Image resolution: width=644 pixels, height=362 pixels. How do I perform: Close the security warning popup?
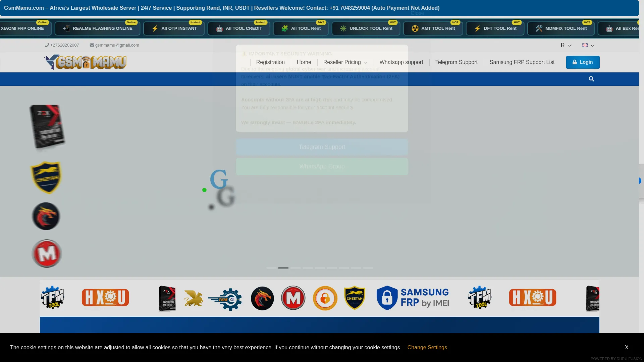point(417,13)
